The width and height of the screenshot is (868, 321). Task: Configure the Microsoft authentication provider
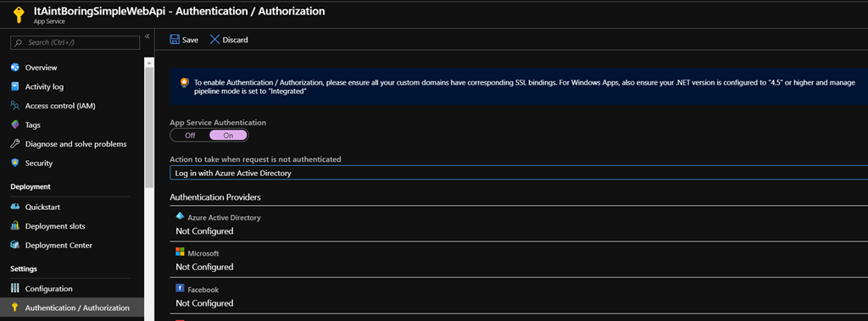tap(519, 259)
